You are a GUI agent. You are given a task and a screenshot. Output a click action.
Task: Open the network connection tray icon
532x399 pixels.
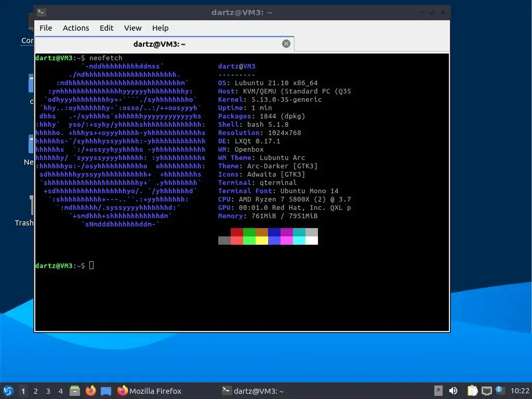(486, 391)
